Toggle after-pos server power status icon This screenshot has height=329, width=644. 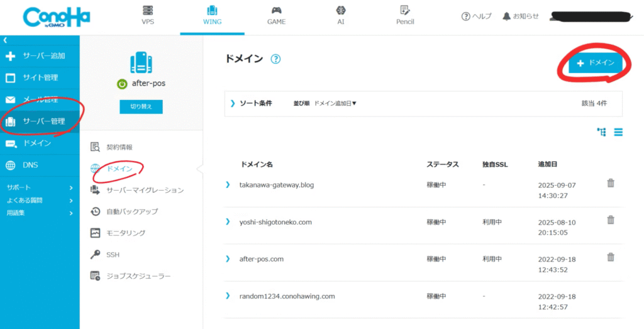click(x=122, y=84)
